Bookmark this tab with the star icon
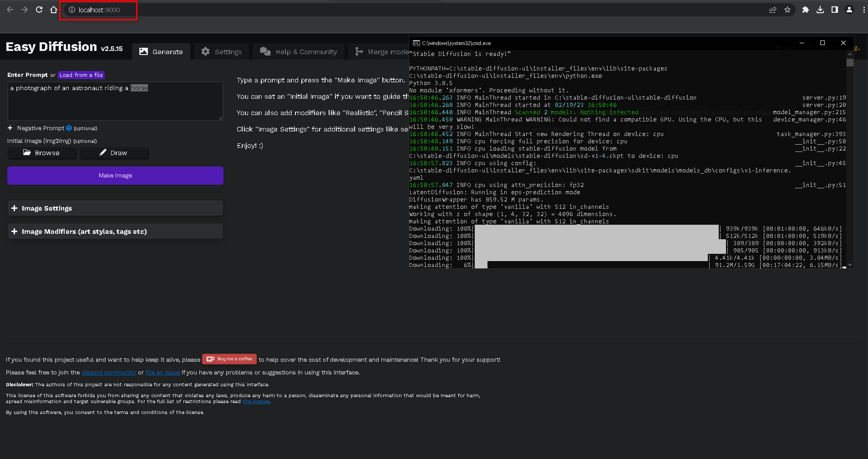This screenshot has width=868, height=459. 787,10
